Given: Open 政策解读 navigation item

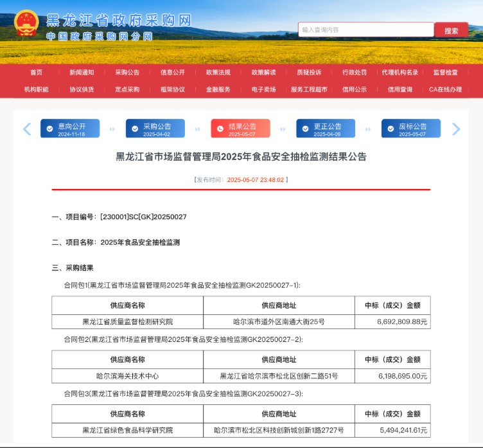Looking at the screenshot, I should coord(264,73).
